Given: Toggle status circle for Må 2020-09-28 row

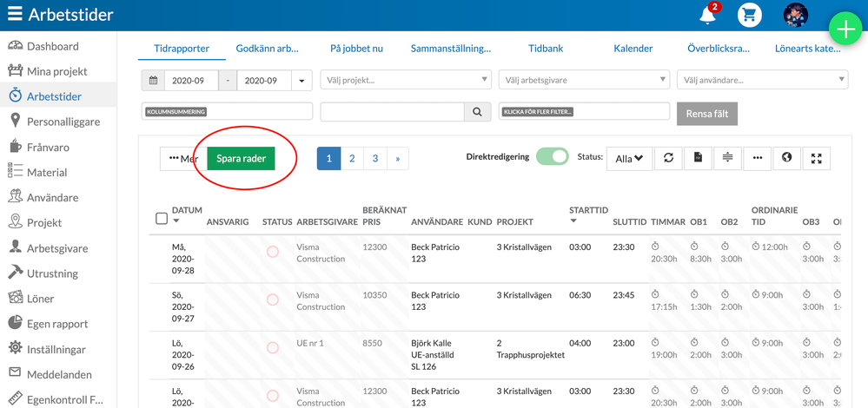Looking at the screenshot, I should [272, 252].
